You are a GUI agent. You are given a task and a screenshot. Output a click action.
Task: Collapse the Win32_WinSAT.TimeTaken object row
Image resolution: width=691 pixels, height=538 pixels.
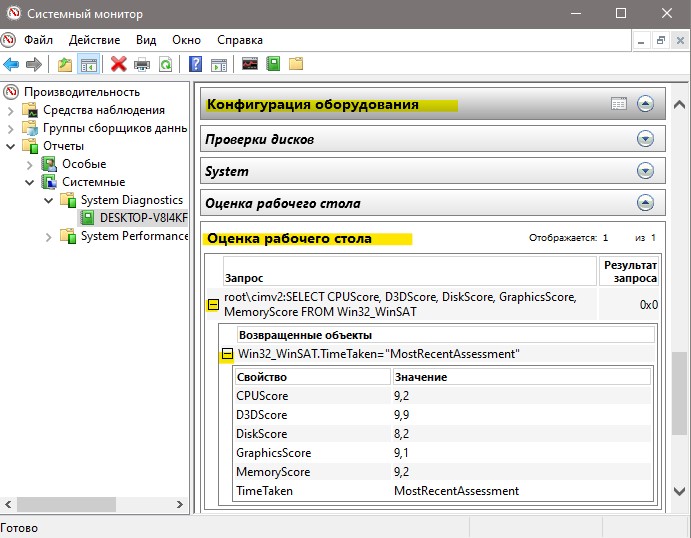point(227,354)
